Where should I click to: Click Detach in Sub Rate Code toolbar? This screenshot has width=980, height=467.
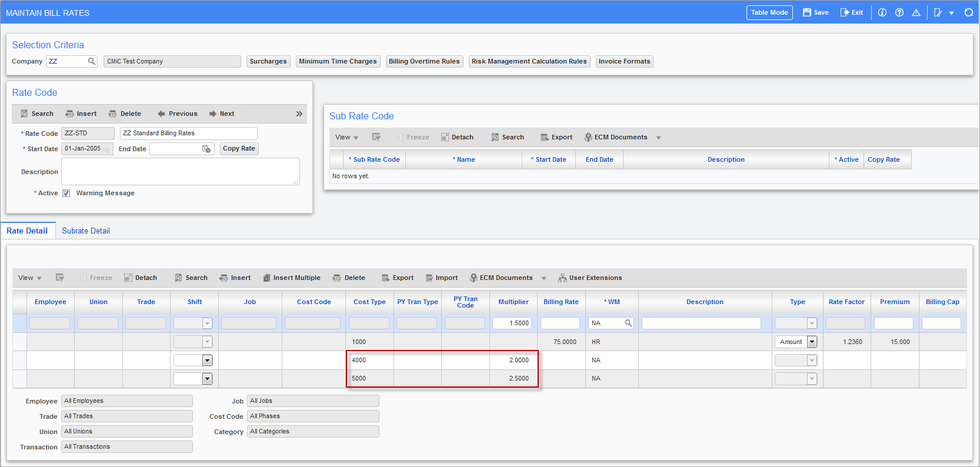click(x=457, y=137)
